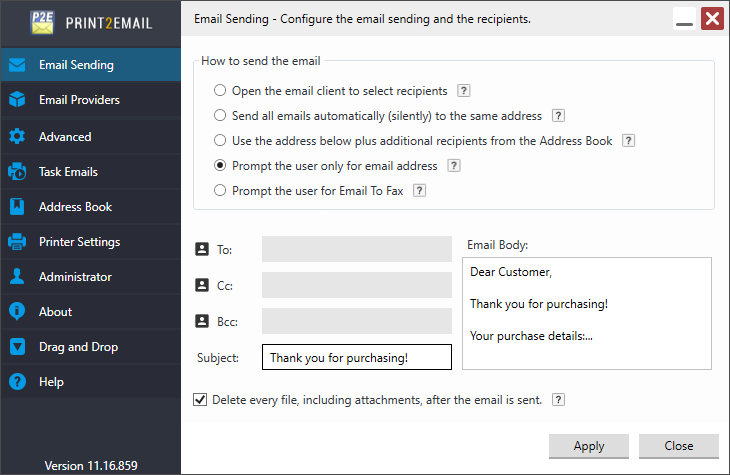Click the Printer Settings printer icon

(17, 242)
